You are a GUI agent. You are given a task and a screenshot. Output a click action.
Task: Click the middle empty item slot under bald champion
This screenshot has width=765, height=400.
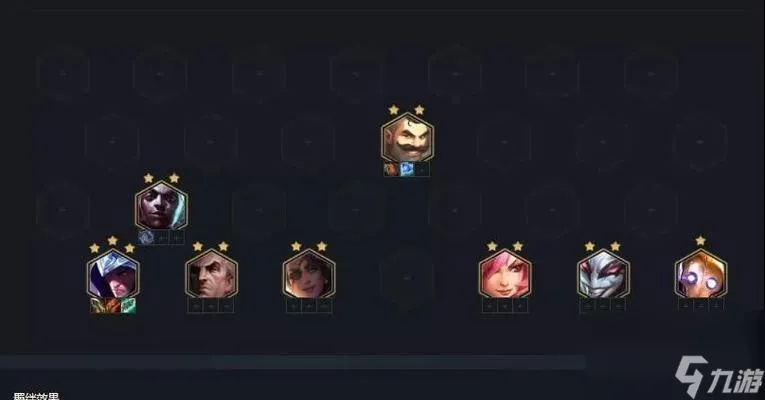[x=211, y=306]
